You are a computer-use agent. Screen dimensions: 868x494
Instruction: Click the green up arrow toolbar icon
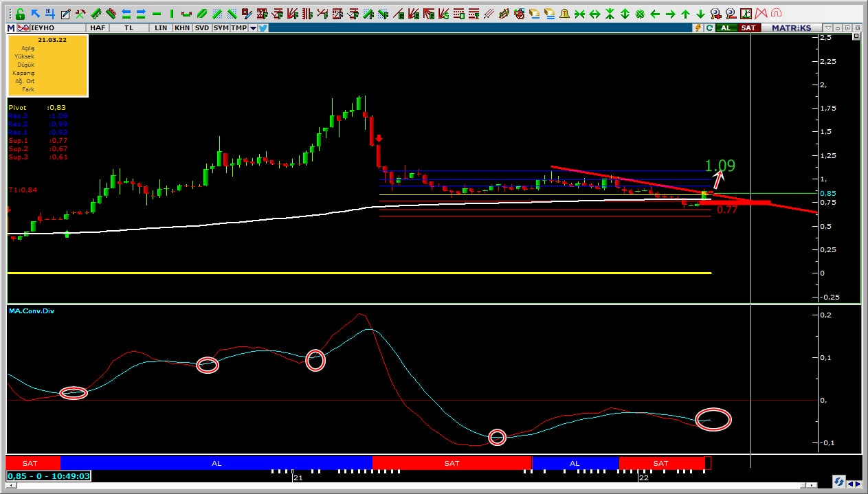pos(685,14)
